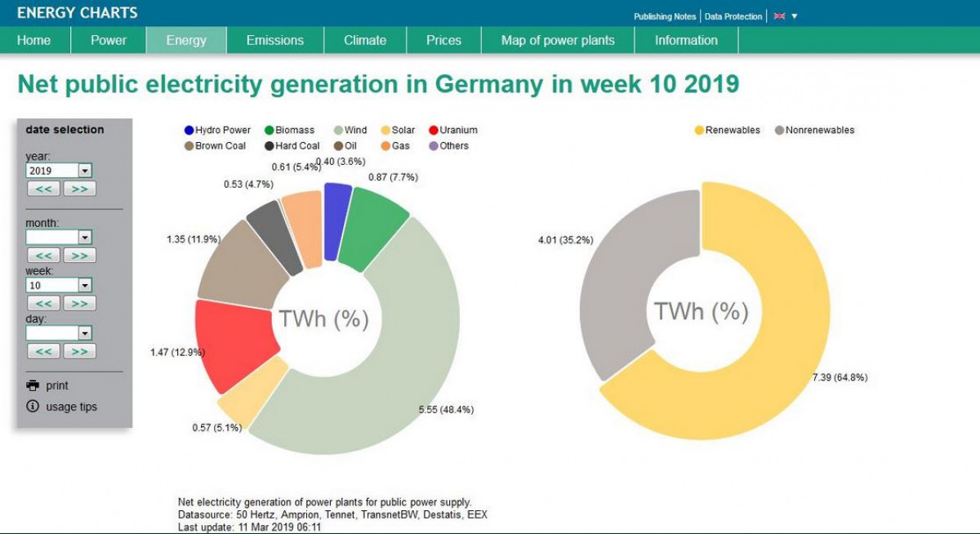980x534 pixels.
Task: Open the Publishing Notes link
Action: tap(665, 16)
